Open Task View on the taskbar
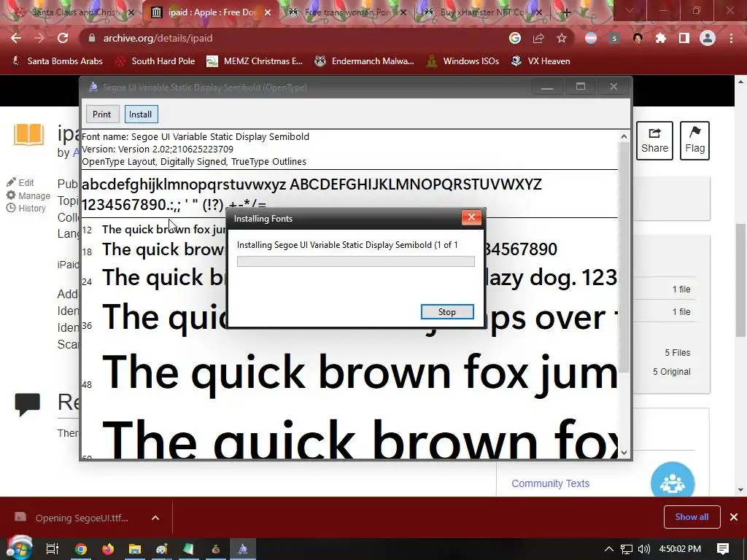 pyautogui.click(x=52, y=549)
